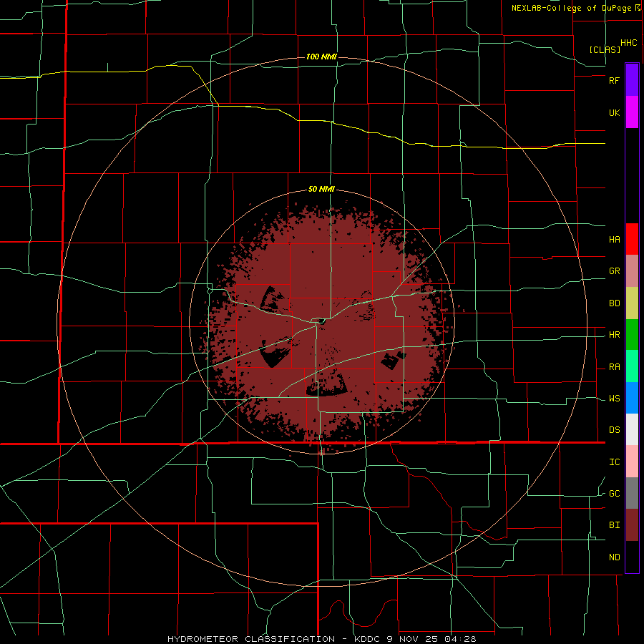Click the HR green legend color block
Viewport: 644px width, 644px height.
(632, 335)
